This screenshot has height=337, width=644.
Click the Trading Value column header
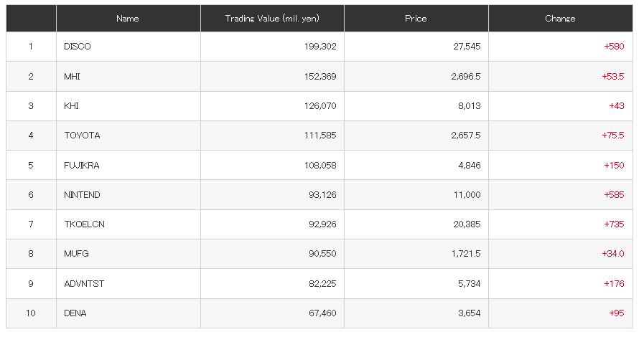click(x=272, y=19)
